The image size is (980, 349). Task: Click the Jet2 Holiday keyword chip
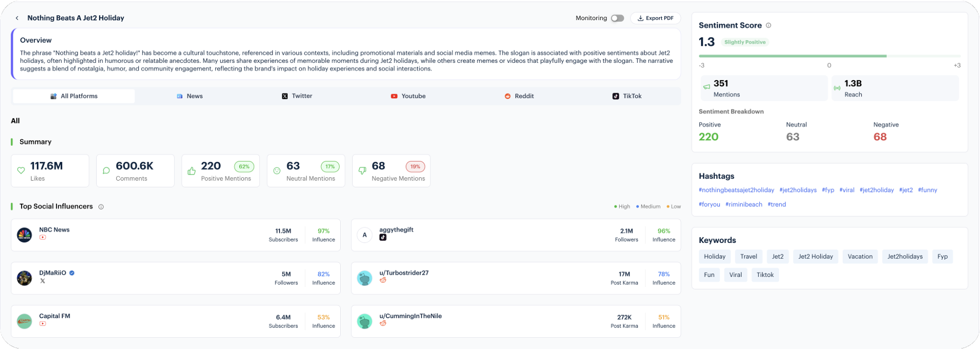tap(815, 257)
